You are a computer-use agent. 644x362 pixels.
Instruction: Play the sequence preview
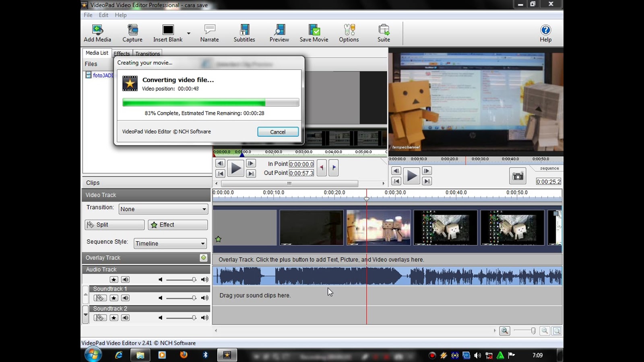pos(411,176)
